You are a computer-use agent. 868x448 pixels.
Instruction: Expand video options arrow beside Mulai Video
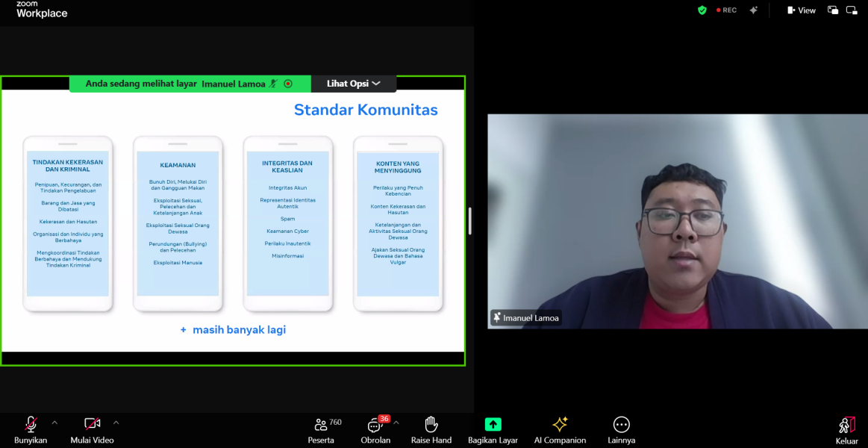(116, 423)
